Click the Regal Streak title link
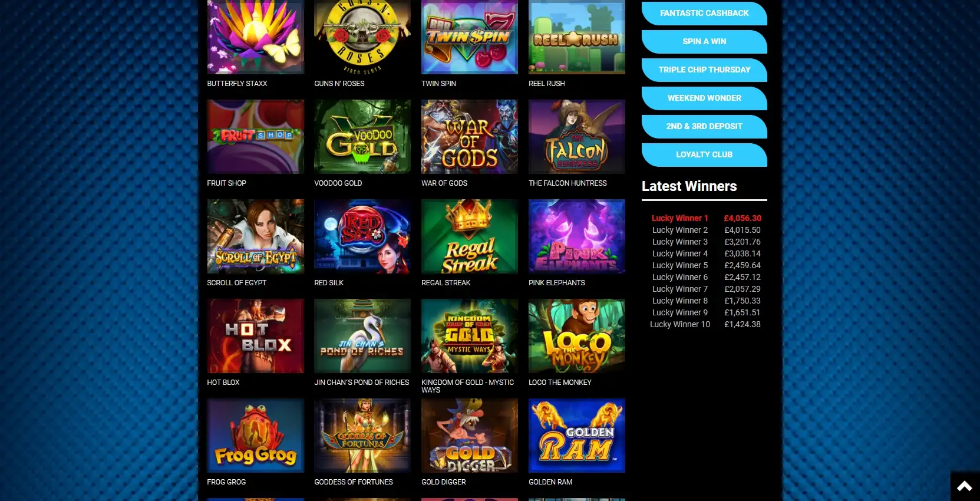The image size is (980, 501). click(446, 283)
